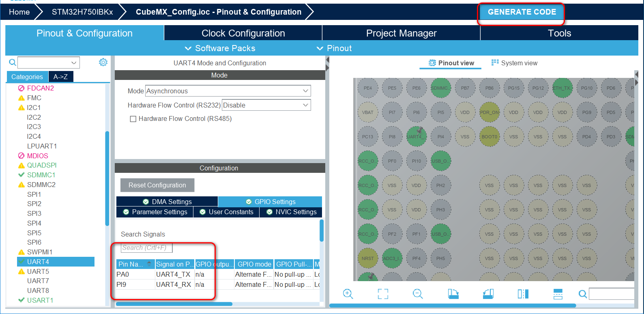
Task: Click the Reset Configuration button
Action: [x=157, y=185]
